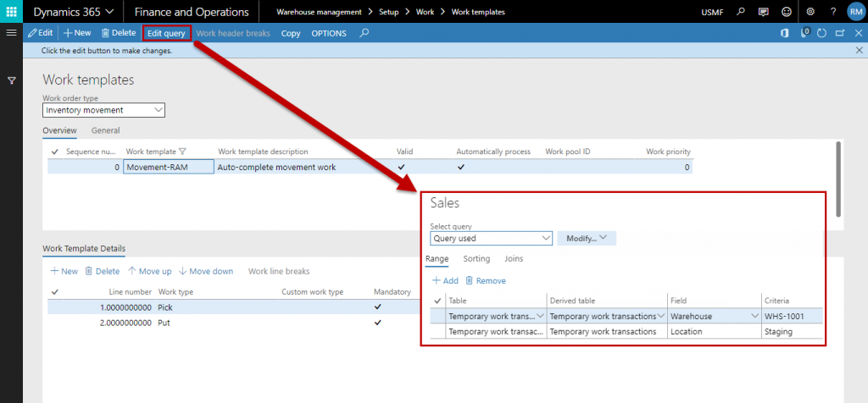Click Delete in the action pane
Image resolution: width=868 pixels, height=403 pixels.
point(119,33)
